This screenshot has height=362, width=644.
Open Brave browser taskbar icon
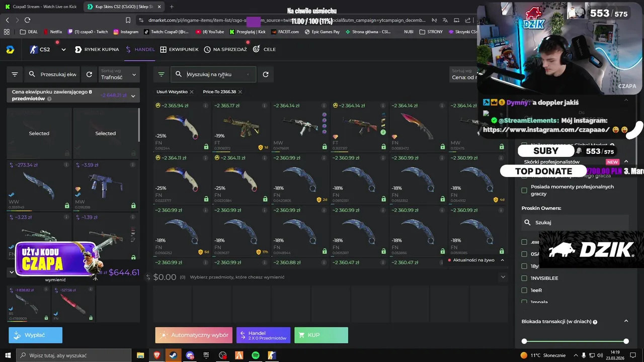coord(157,355)
